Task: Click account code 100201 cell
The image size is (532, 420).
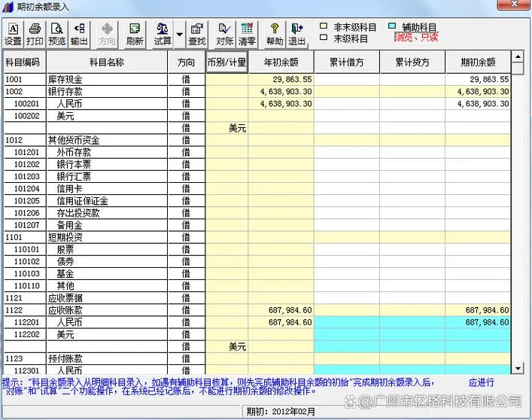Action: (25, 104)
